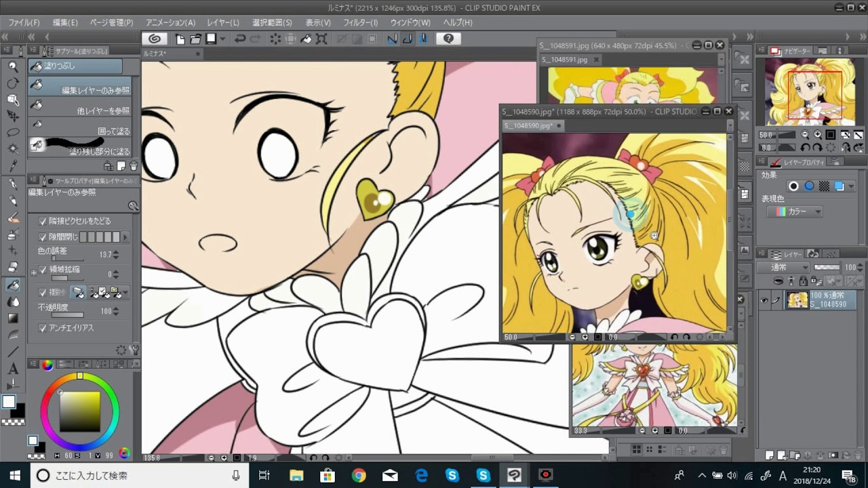The image size is (868, 488).
Task: Select the Airbrush tool
Action: [x=13, y=235]
